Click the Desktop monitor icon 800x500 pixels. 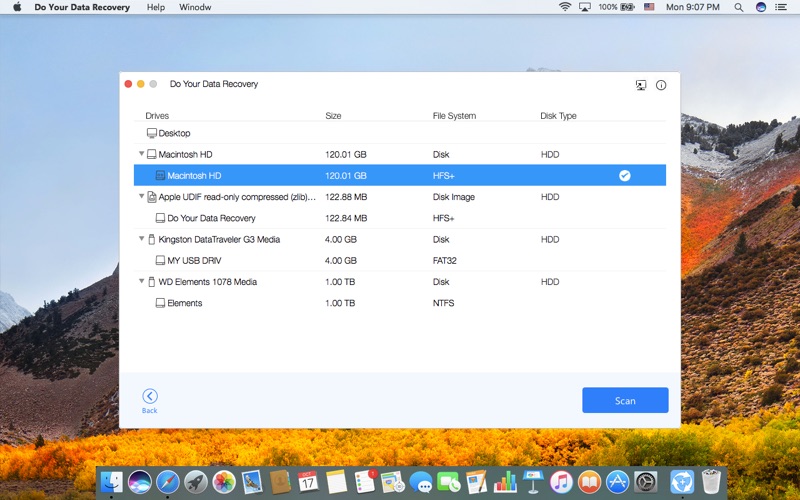(152, 133)
